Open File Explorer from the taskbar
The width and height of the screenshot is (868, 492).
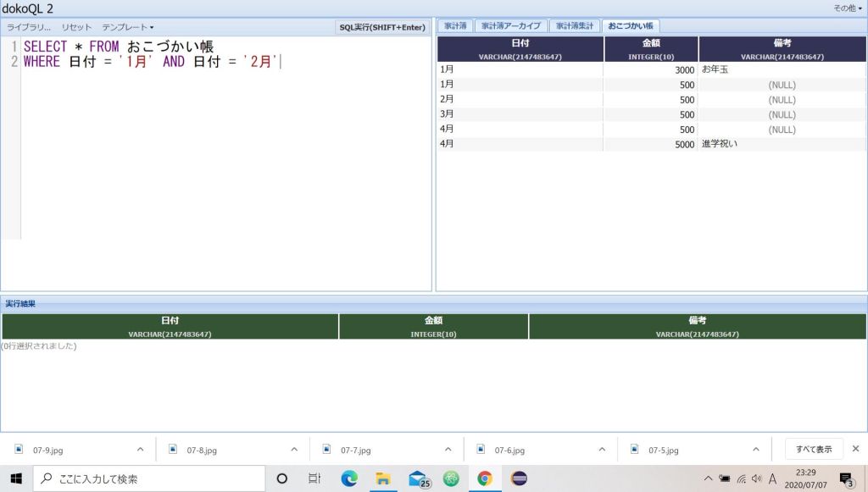point(383,478)
